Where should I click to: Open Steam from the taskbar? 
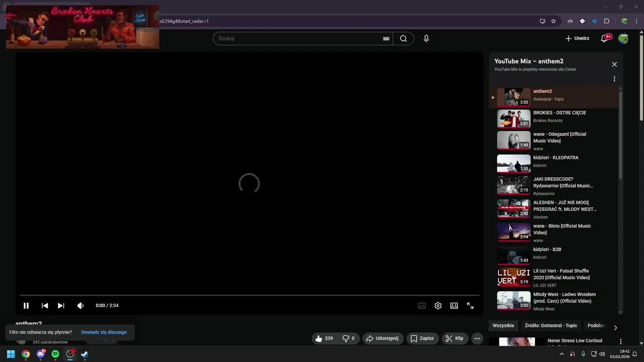(x=85, y=354)
